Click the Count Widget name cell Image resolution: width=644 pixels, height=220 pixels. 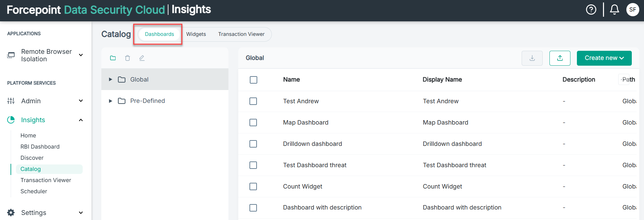(303, 186)
